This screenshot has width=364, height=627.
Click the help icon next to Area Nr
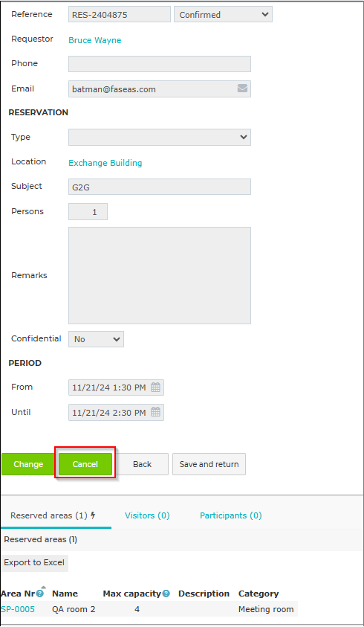click(x=40, y=594)
